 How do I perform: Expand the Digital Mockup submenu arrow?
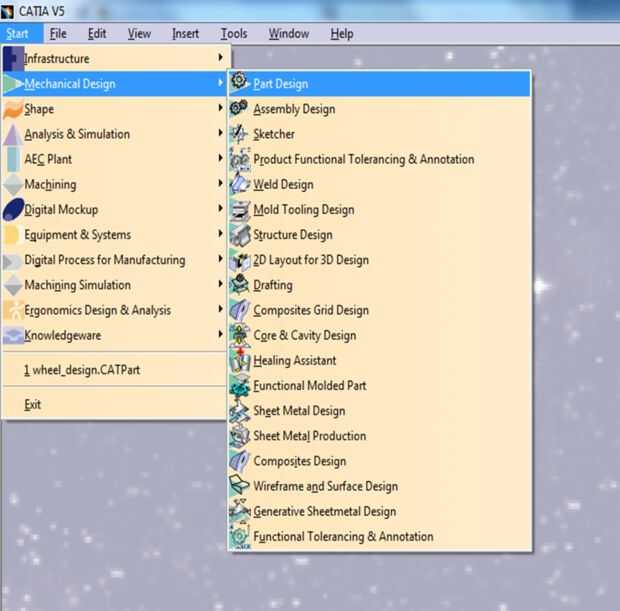coord(220,208)
